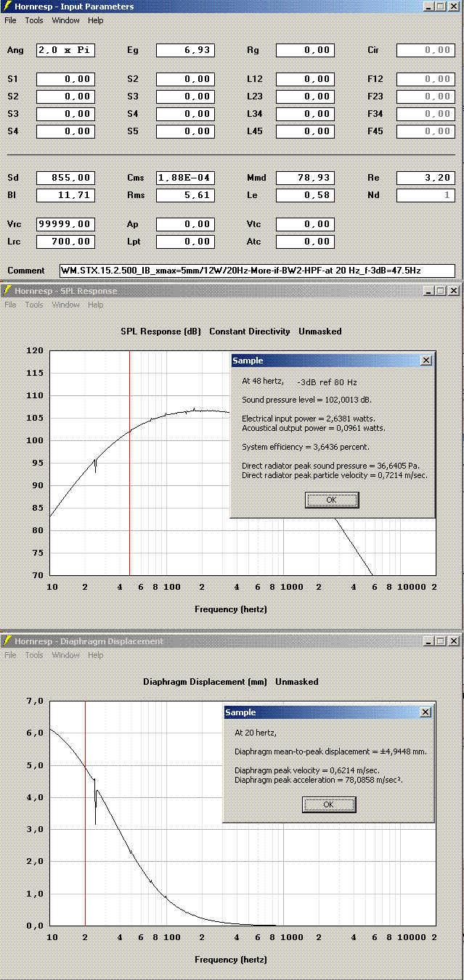The height and width of the screenshot is (980, 464).
Task: Click the S5 input field
Action: pos(185,131)
